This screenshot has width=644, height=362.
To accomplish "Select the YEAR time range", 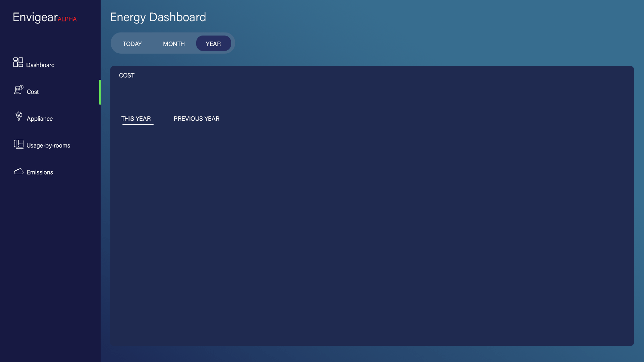I will click(213, 44).
